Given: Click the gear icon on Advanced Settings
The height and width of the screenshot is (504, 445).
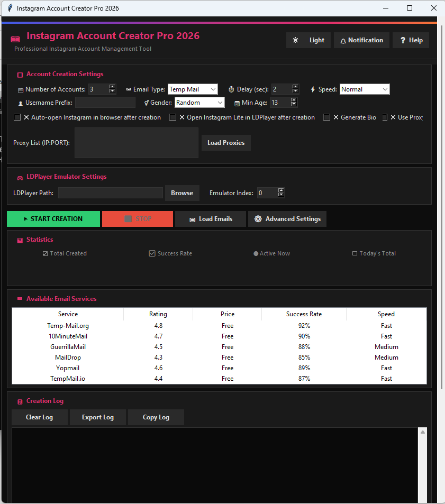Looking at the screenshot, I should pyautogui.click(x=258, y=219).
